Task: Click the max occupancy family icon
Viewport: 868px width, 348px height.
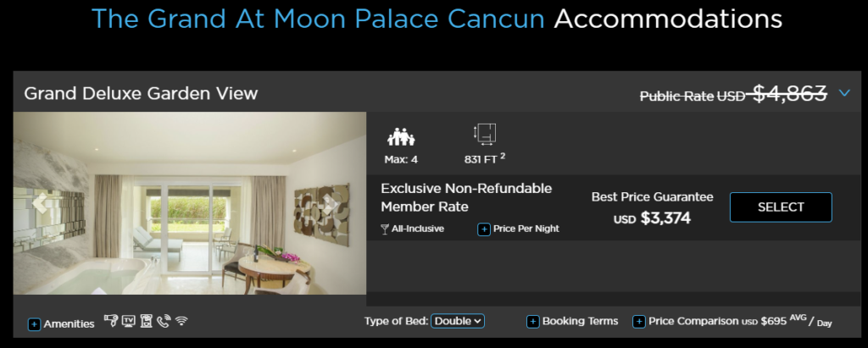Action: click(x=401, y=136)
